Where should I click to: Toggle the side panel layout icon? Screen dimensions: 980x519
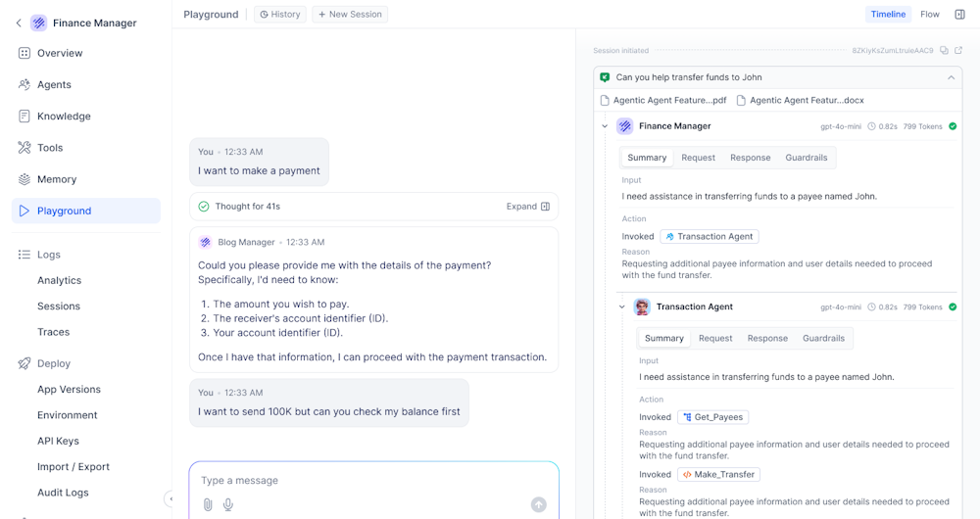[959, 15]
